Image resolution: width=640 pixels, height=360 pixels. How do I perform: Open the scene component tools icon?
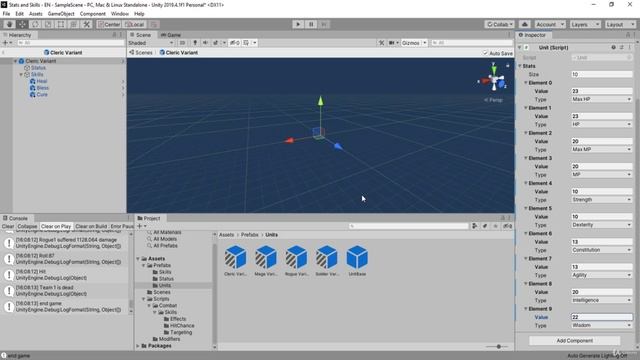381,43
